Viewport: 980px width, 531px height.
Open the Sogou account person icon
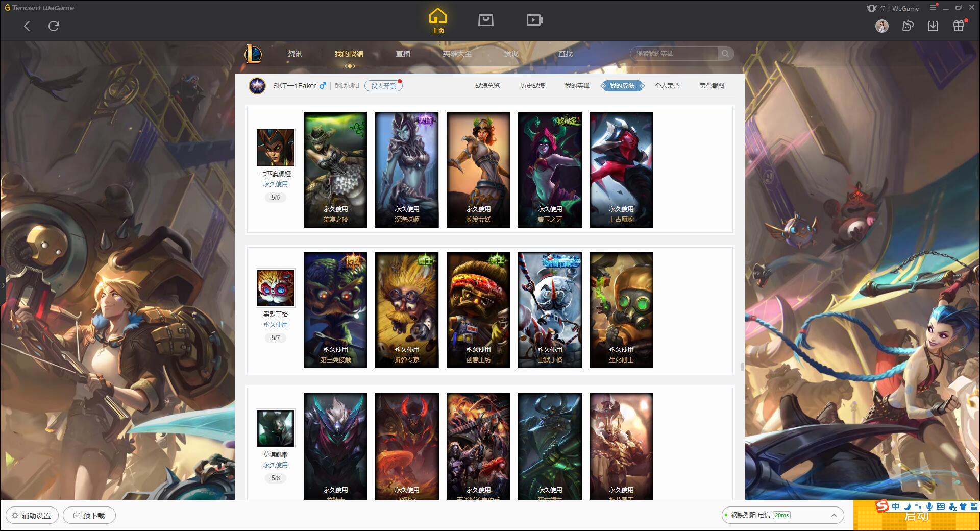[x=952, y=506]
